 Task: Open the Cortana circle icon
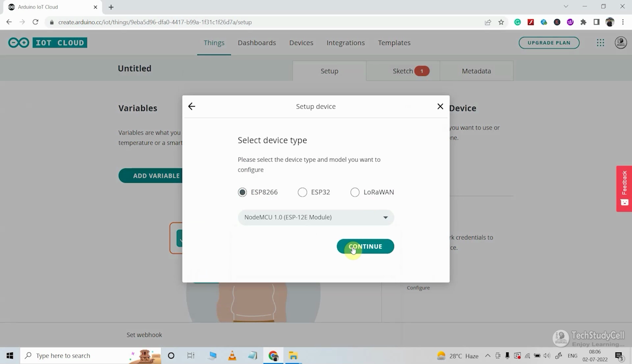[x=171, y=356]
